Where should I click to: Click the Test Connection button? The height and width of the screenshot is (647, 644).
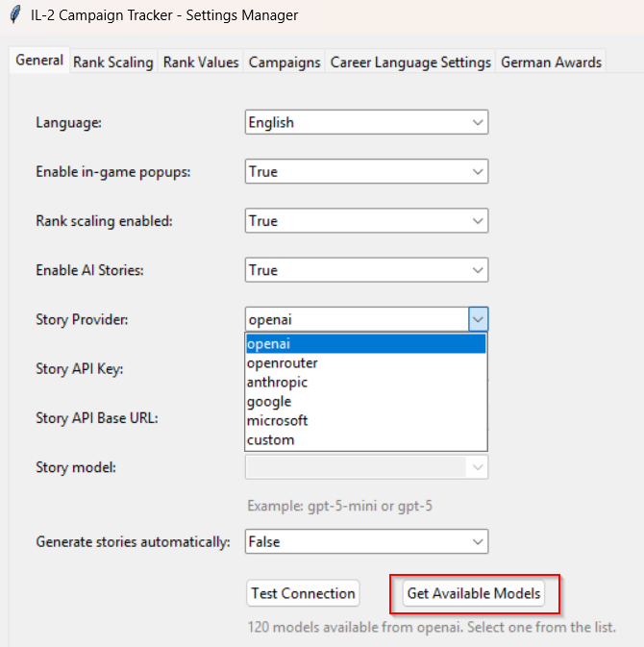tap(303, 593)
